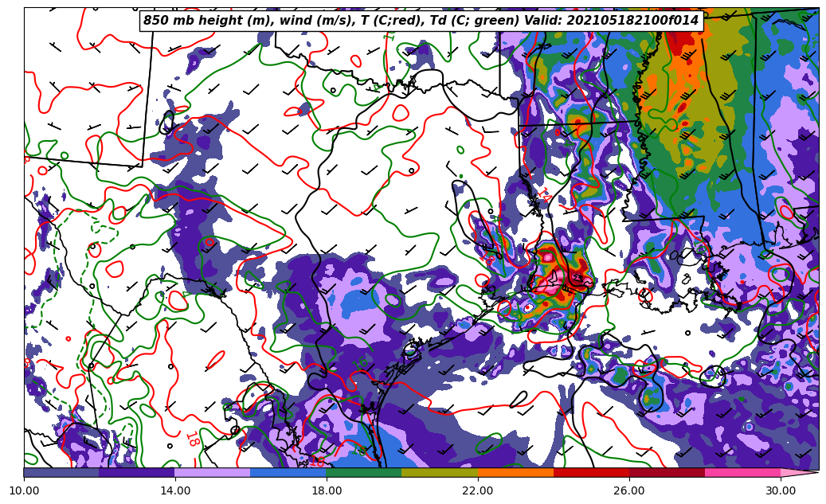Screen dimensions: 826x504
Task: Click the olive-yellow colorbar segment
Action: pyautogui.click(x=439, y=473)
